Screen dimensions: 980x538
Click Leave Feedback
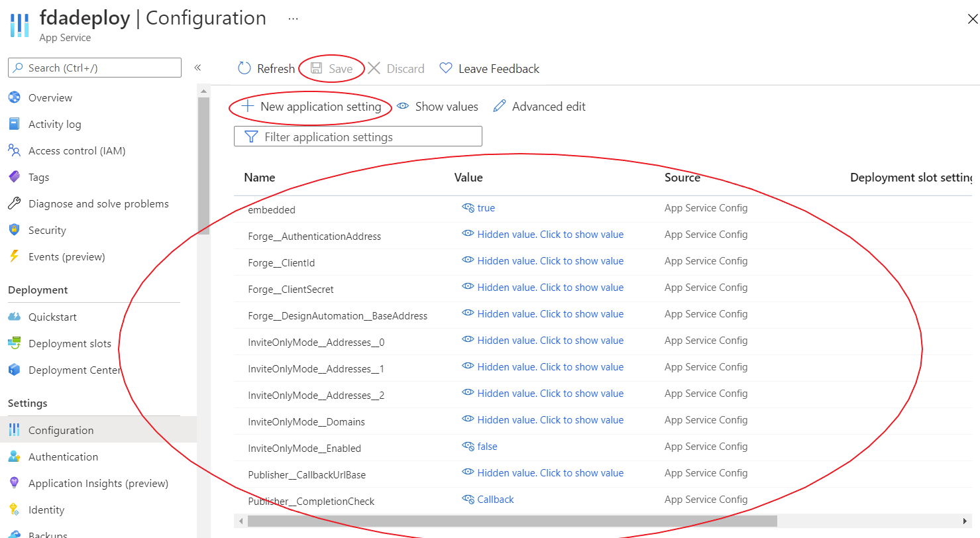click(x=490, y=68)
